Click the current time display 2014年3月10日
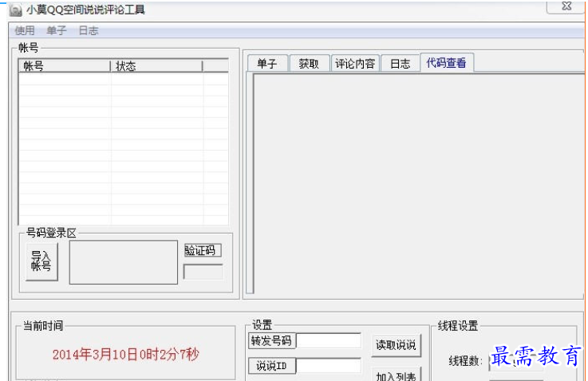The image size is (588, 381). pyautogui.click(x=125, y=354)
